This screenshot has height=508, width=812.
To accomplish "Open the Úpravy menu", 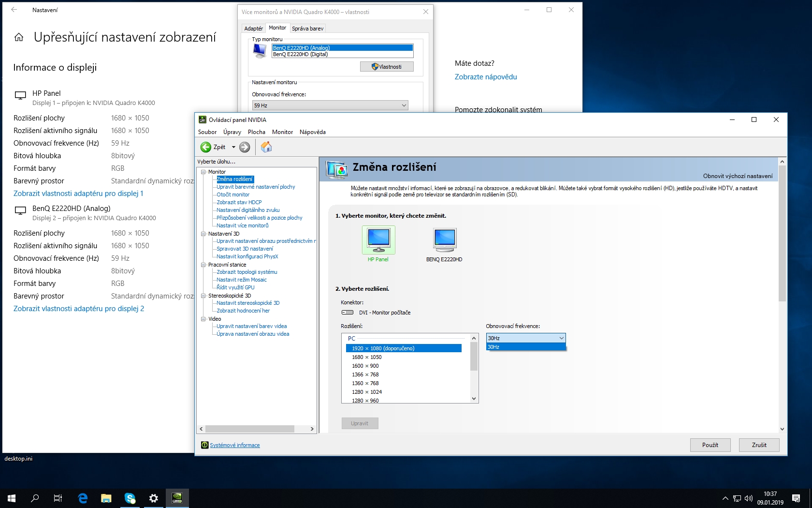I will 232,132.
